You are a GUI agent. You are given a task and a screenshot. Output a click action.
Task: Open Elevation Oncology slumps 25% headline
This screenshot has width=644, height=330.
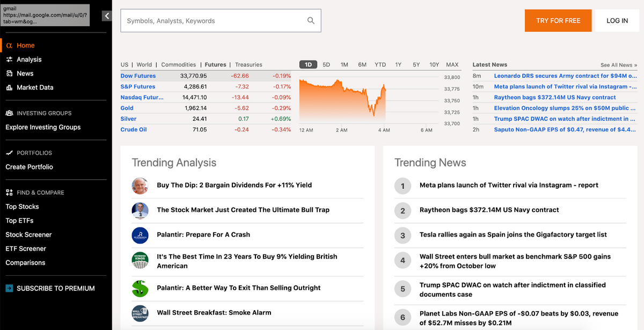565,108
